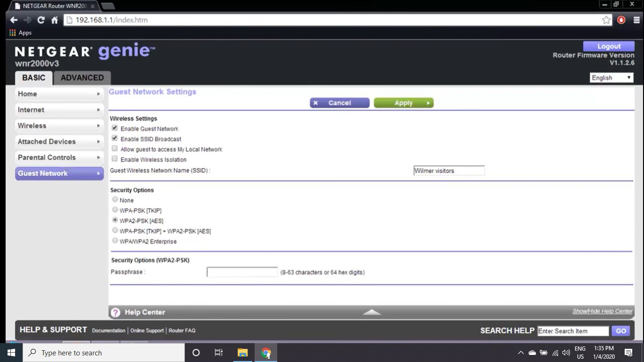
Task: Select the WPA/WPA2 Enterprise radio button
Action: pos(115,241)
